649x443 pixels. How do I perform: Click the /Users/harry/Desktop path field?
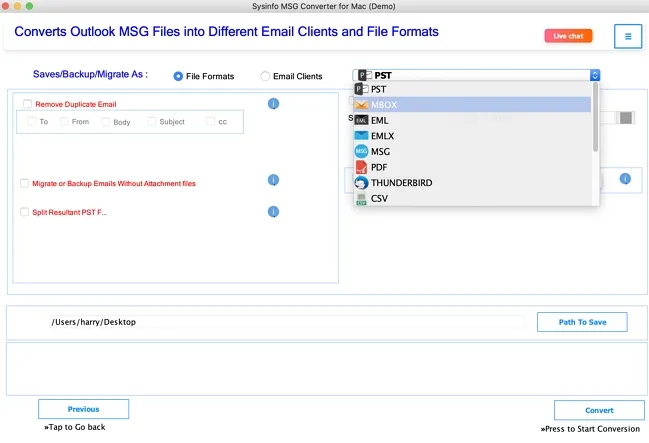click(287, 322)
